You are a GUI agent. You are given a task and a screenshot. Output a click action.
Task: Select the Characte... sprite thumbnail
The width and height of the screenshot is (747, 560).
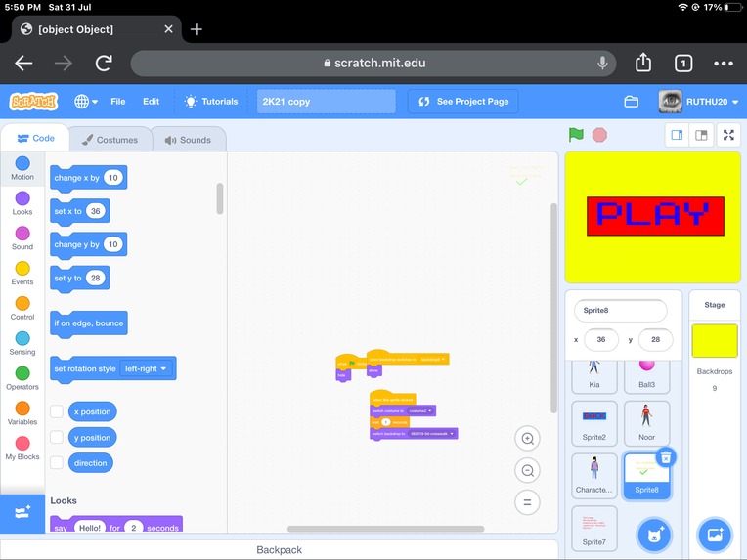[594, 475]
